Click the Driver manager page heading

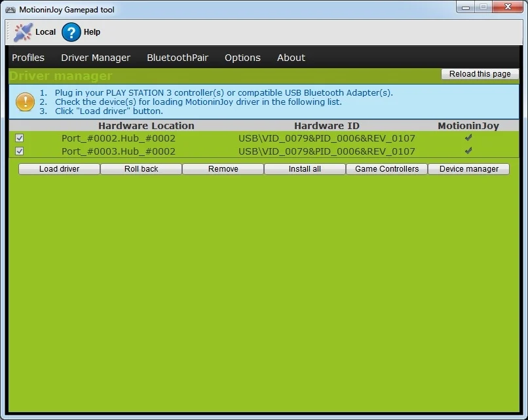pos(61,76)
